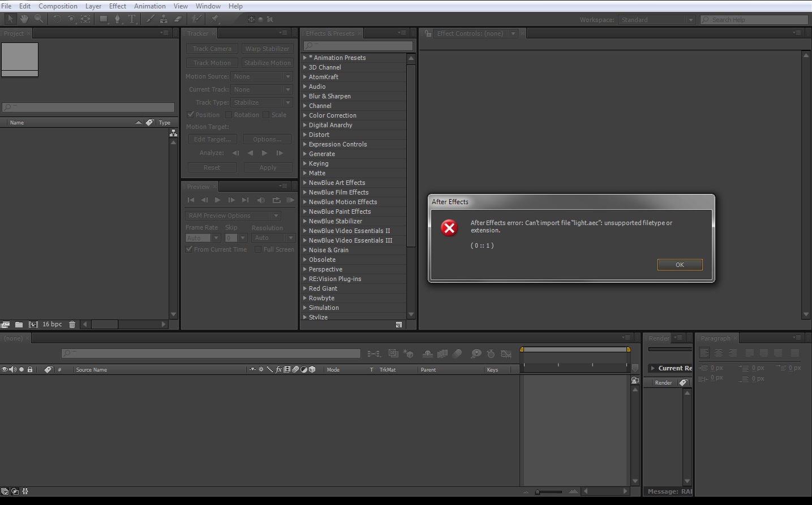Select the Clone Stamp tool
This screenshot has height=505, width=812.
(164, 19)
